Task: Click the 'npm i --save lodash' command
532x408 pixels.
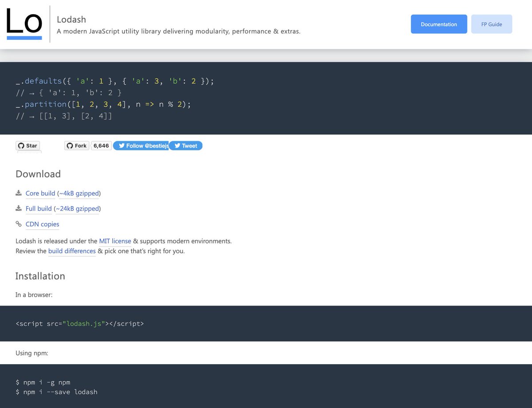Action: click(56, 392)
